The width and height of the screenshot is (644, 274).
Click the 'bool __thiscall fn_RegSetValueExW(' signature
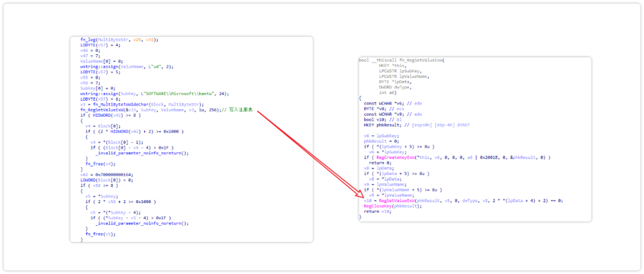click(x=402, y=60)
